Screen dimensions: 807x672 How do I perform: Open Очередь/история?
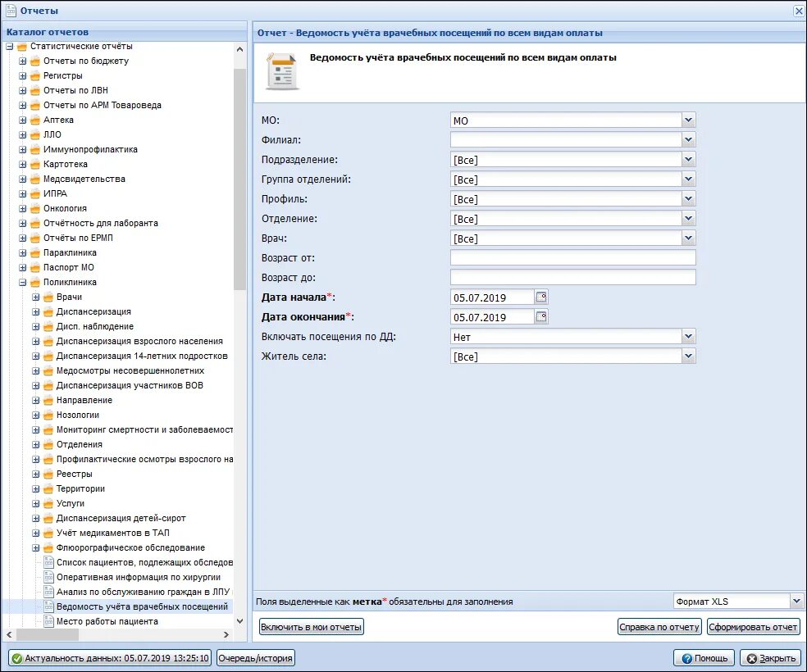coord(255,657)
